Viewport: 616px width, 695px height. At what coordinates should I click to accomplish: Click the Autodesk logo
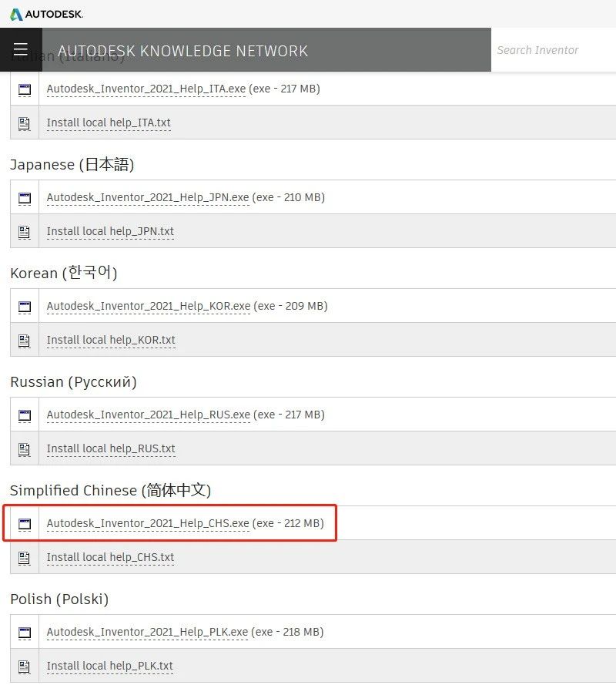46,14
